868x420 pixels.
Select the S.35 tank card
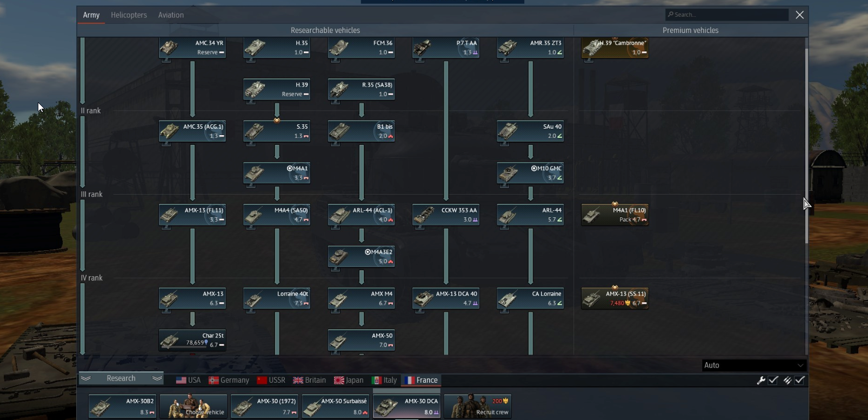(277, 131)
